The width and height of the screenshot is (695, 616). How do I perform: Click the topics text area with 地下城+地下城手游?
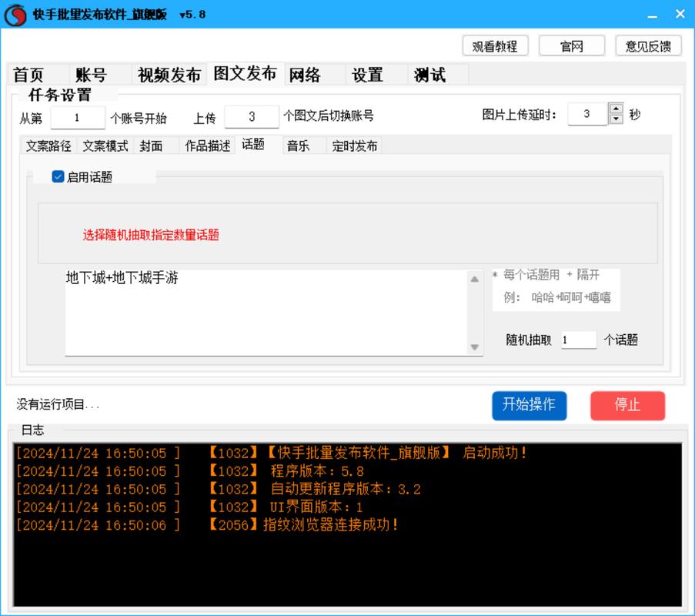click(266, 312)
